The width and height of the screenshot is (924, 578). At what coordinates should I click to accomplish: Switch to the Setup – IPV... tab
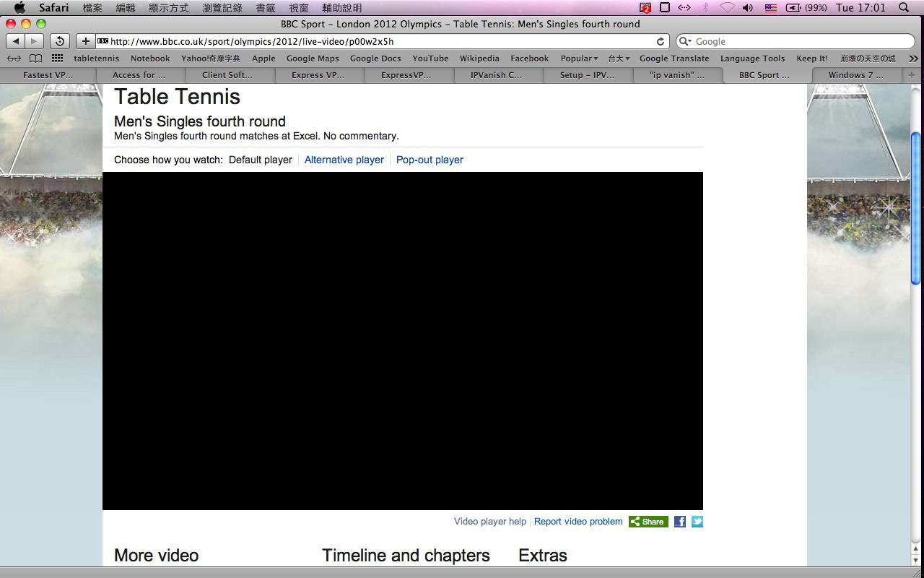pyautogui.click(x=587, y=74)
